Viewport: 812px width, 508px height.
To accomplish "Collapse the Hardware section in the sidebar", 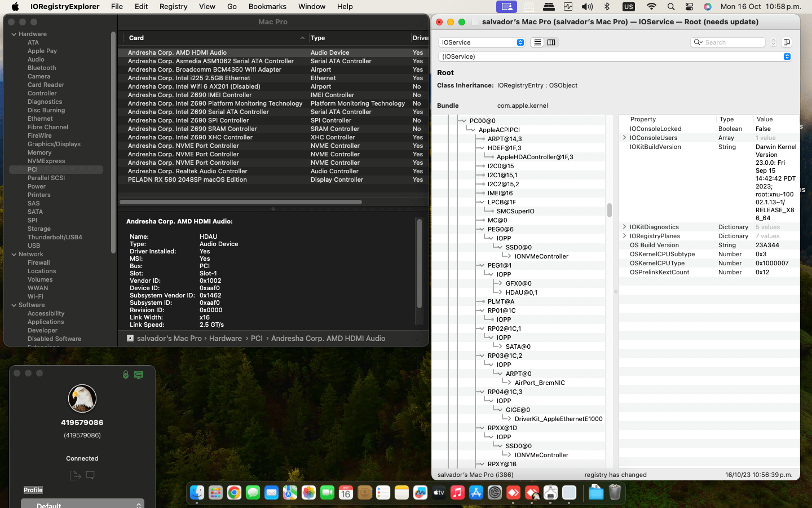I will [x=14, y=34].
